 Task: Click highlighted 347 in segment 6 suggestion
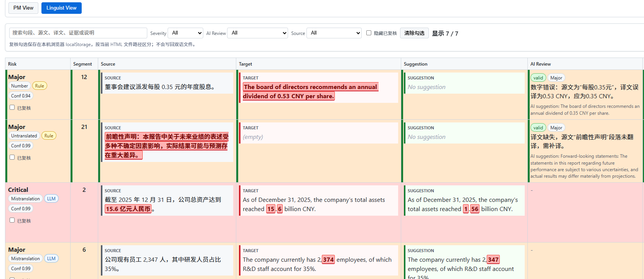(493, 260)
